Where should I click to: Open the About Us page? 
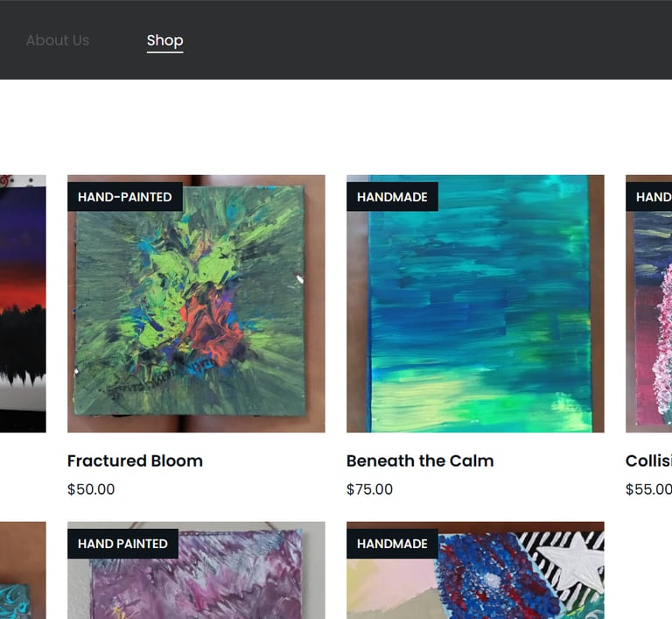tap(58, 40)
